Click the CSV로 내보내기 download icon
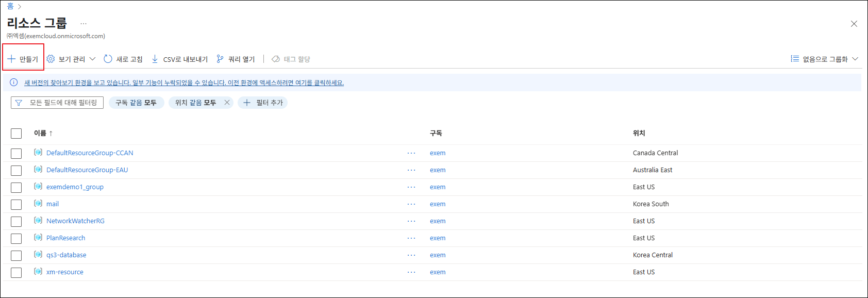Image resolution: width=868 pixels, height=298 pixels. [x=155, y=59]
